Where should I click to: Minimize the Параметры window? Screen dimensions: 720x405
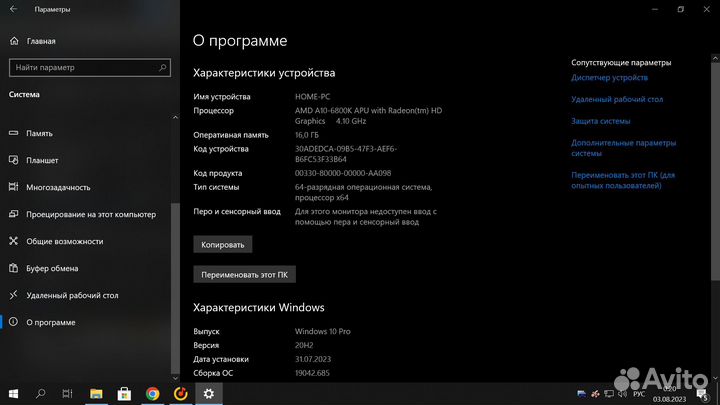click(655, 9)
